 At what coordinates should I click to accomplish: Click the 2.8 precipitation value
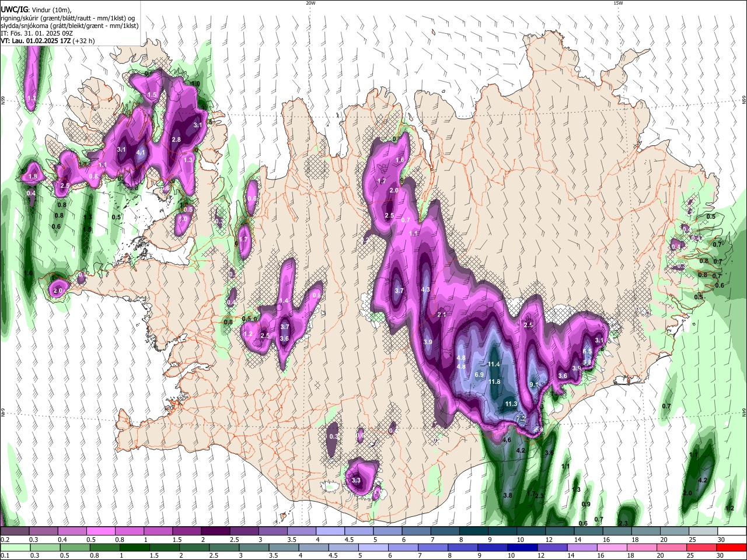click(x=176, y=140)
